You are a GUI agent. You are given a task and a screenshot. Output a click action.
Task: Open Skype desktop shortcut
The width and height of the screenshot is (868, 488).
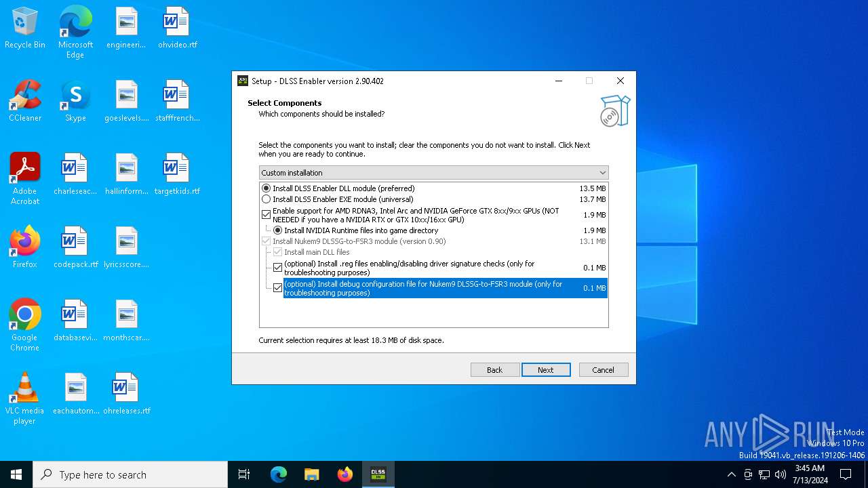click(x=75, y=102)
